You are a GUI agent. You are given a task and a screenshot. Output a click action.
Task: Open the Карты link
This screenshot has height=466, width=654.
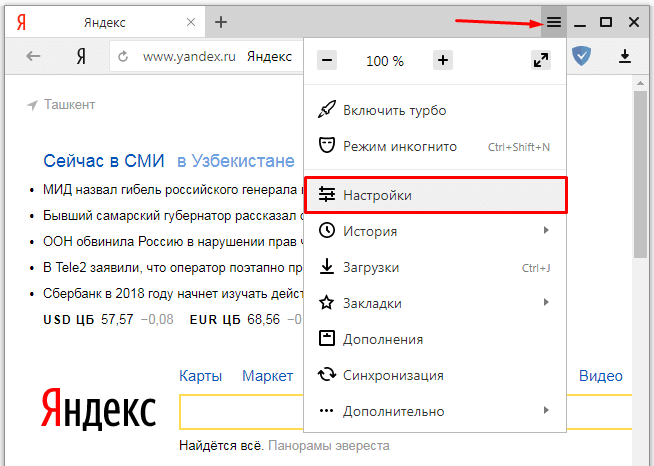200,376
